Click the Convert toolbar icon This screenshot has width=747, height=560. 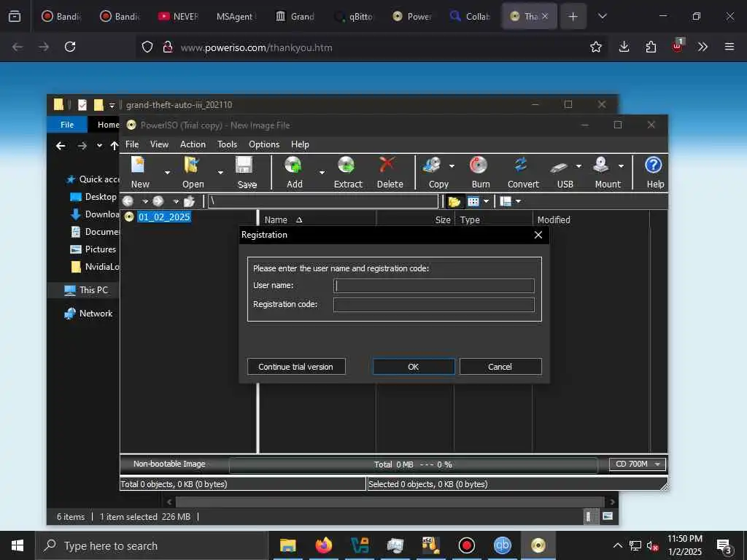tap(521, 166)
